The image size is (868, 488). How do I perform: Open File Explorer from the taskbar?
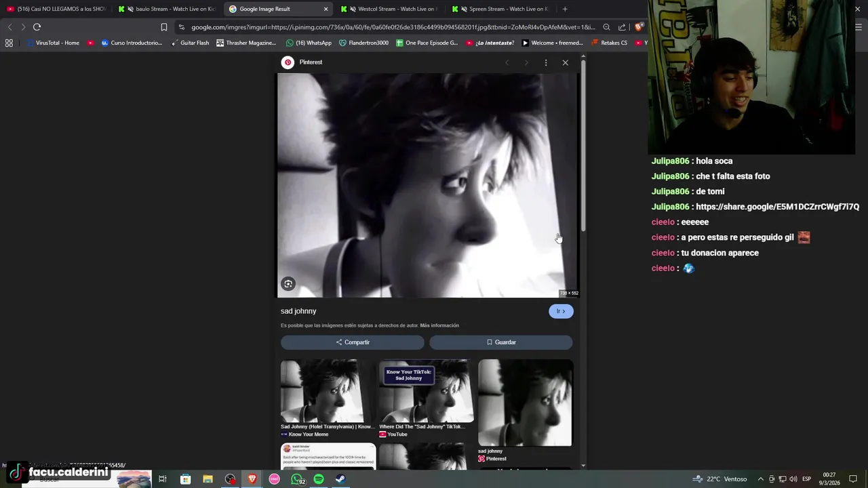[x=208, y=479]
